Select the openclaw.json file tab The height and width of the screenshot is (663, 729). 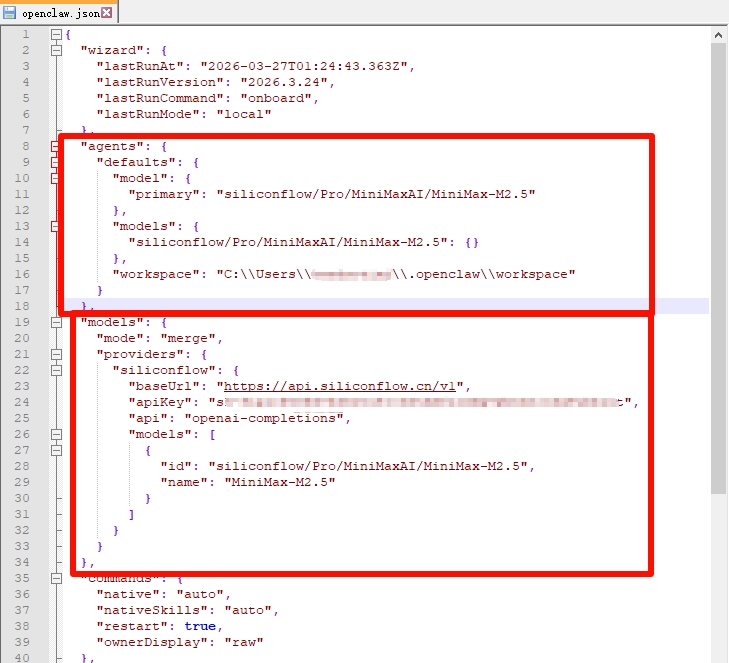coord(59,13)
